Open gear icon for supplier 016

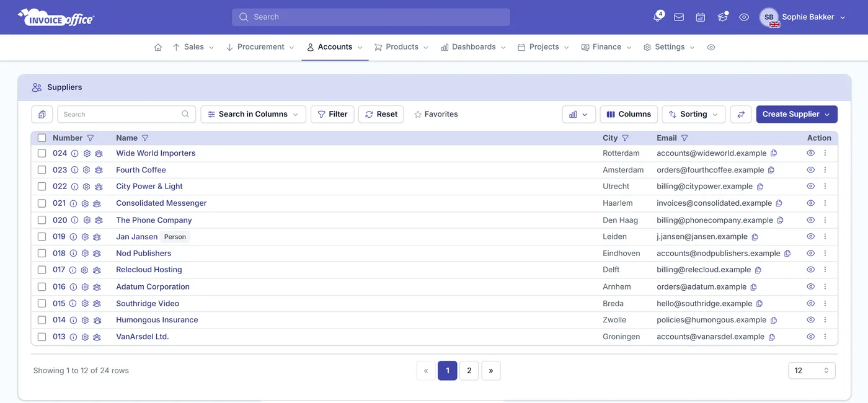click(85, 287)
